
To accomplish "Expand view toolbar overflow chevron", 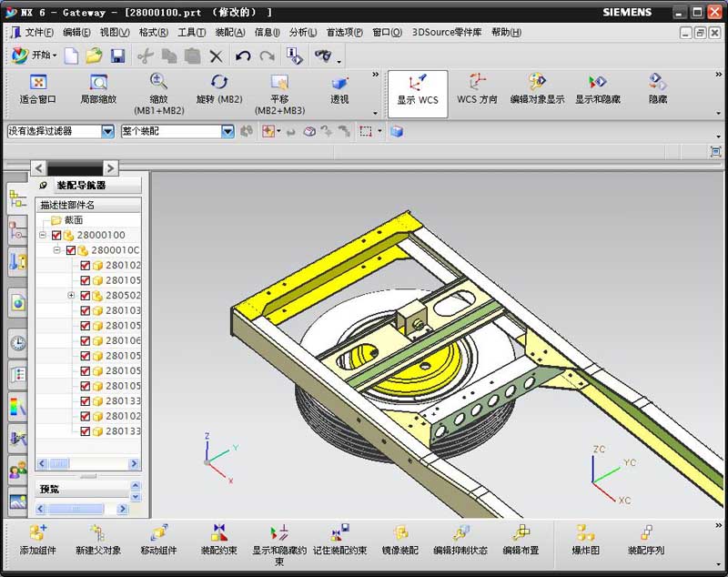I will pyautogui.click(x=375, y=75).
